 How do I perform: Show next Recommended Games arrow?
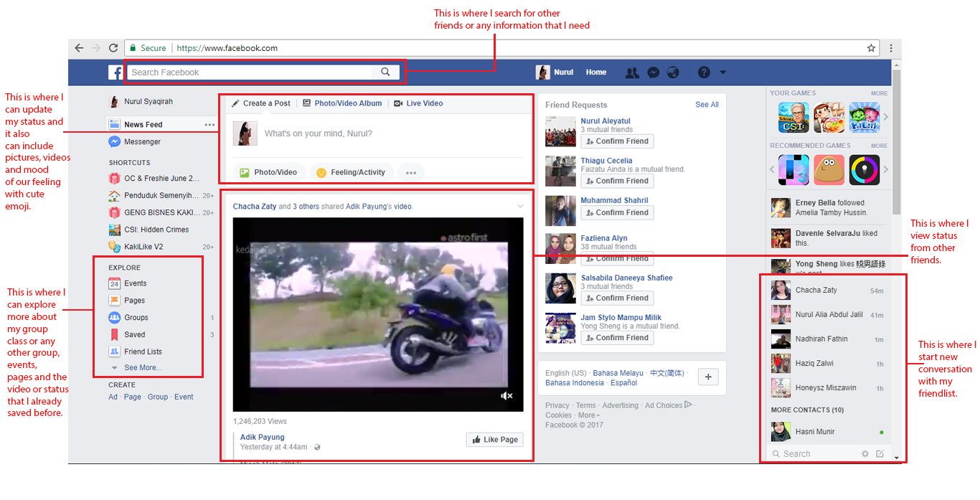[885, 170]
